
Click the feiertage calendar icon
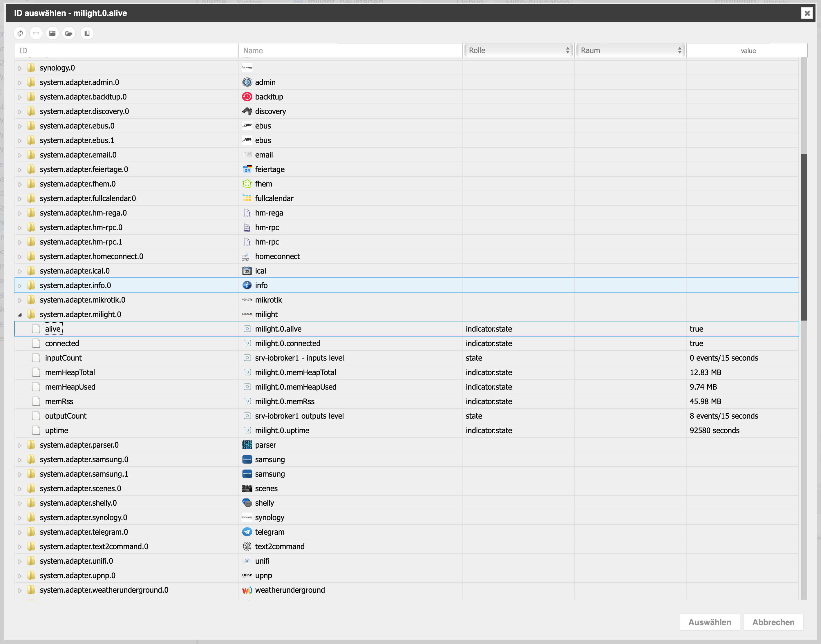247,169
